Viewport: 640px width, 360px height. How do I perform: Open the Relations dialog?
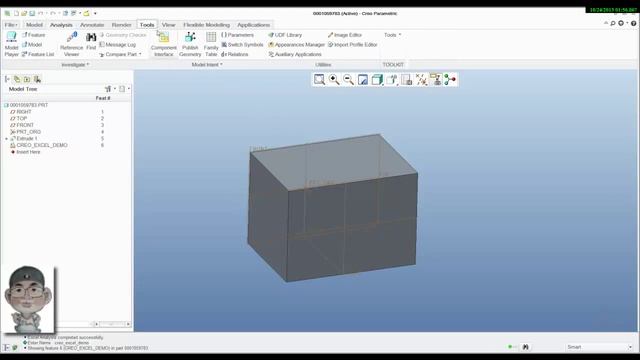tap(235, 54)
